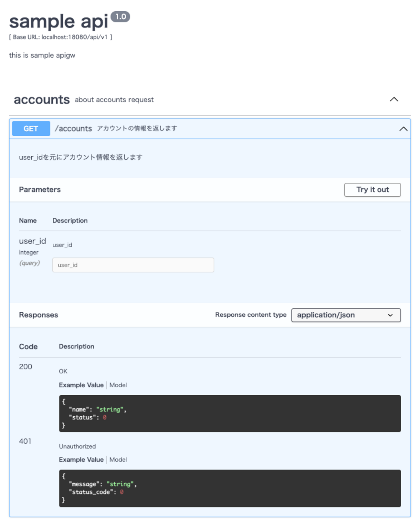The width and height of the screenshot is (420, 531).
Task: Click the 200 response code
Action: [26, 367]
